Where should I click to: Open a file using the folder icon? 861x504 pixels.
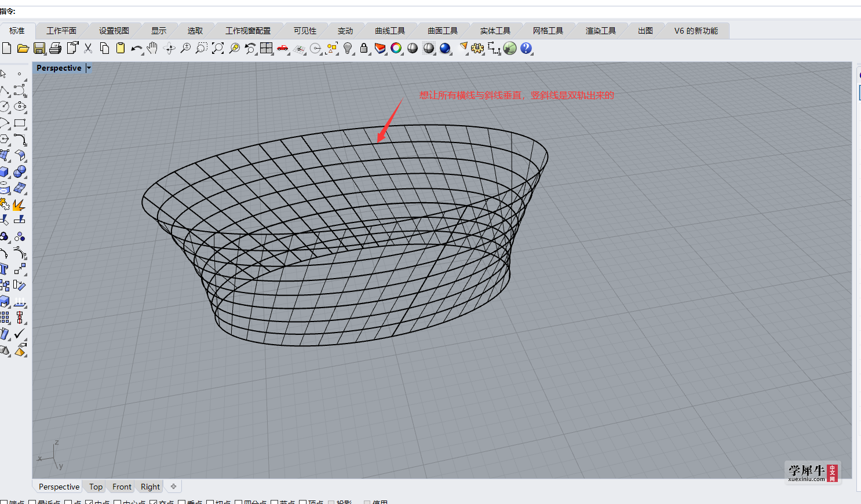(x=23, y=48)
